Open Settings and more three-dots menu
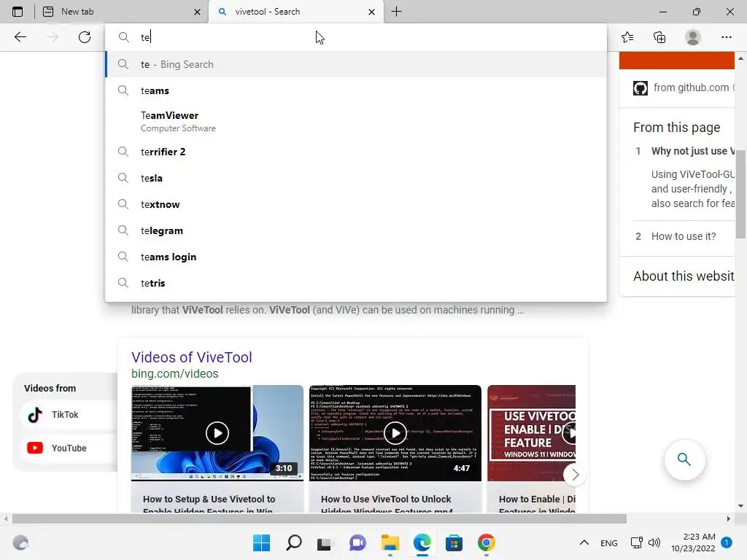Image resolution: width=747 pixels, height=560 pixels. (726, 37)
